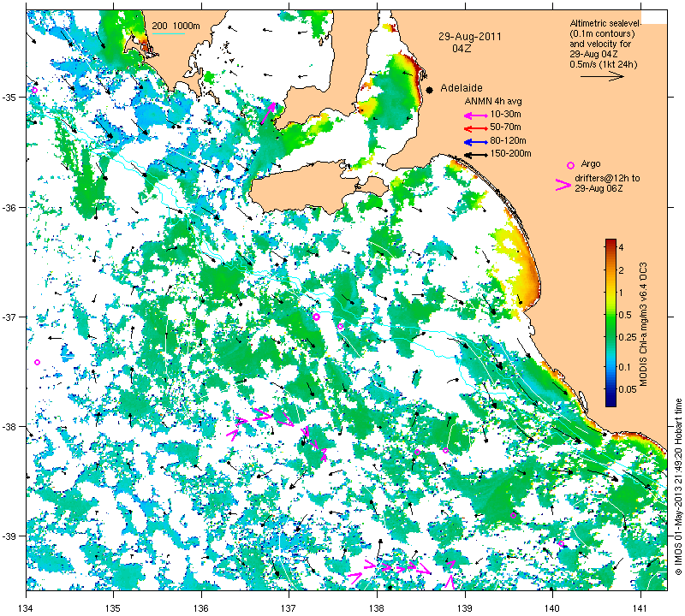Click the Argo circle near 134.1E 34.9S

34,91
